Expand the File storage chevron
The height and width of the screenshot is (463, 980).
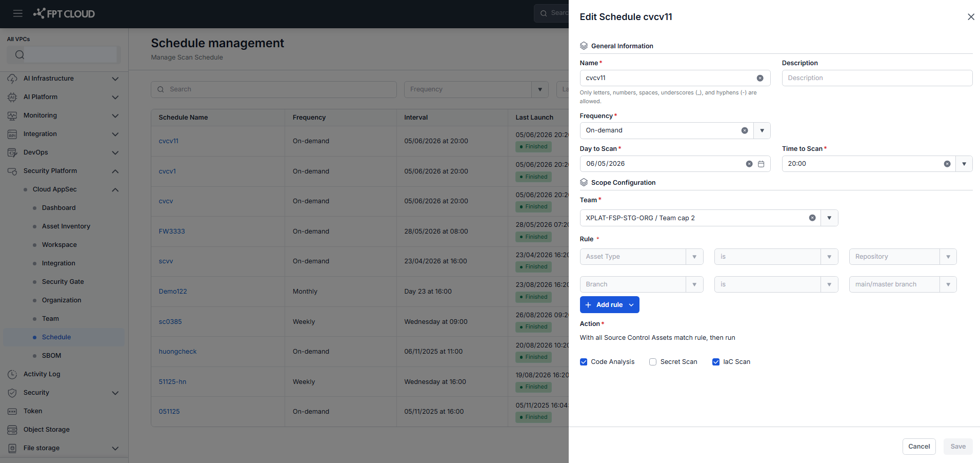(x=115, y=449)
